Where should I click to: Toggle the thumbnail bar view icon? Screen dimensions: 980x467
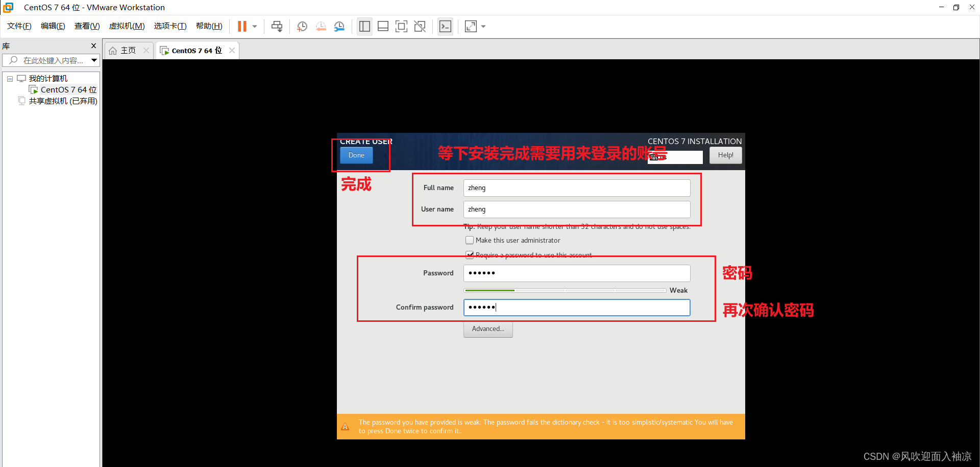coord(383,27)
